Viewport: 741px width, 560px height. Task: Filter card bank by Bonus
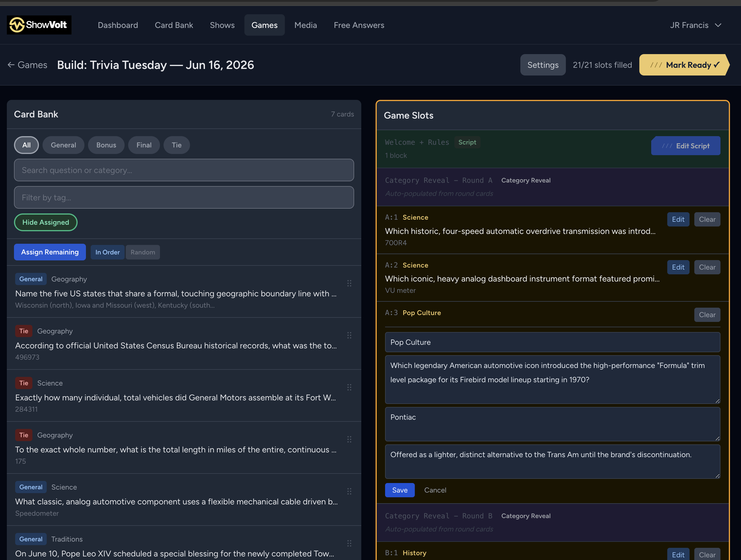(x=106, y=145)
